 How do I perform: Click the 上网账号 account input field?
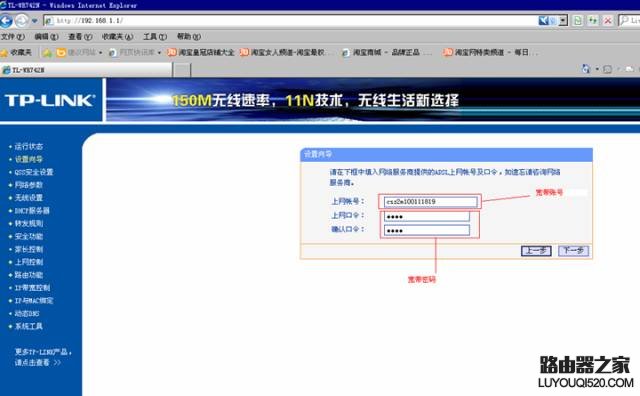click(x=431, y=202)
